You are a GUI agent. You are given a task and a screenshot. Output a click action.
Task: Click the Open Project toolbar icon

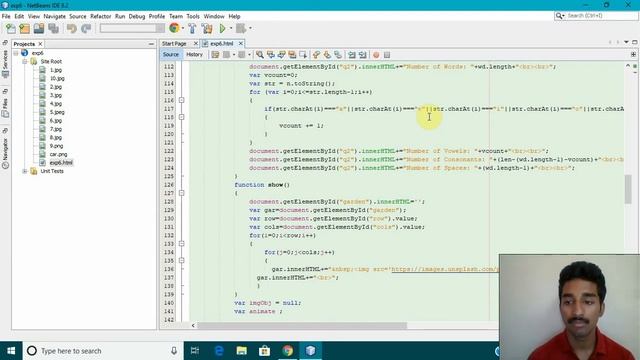pyautogui.click(x=39, y=29)
